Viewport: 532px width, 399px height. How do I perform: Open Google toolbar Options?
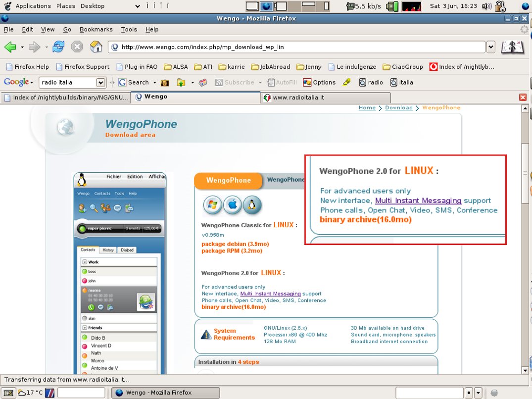click(319, 83)
